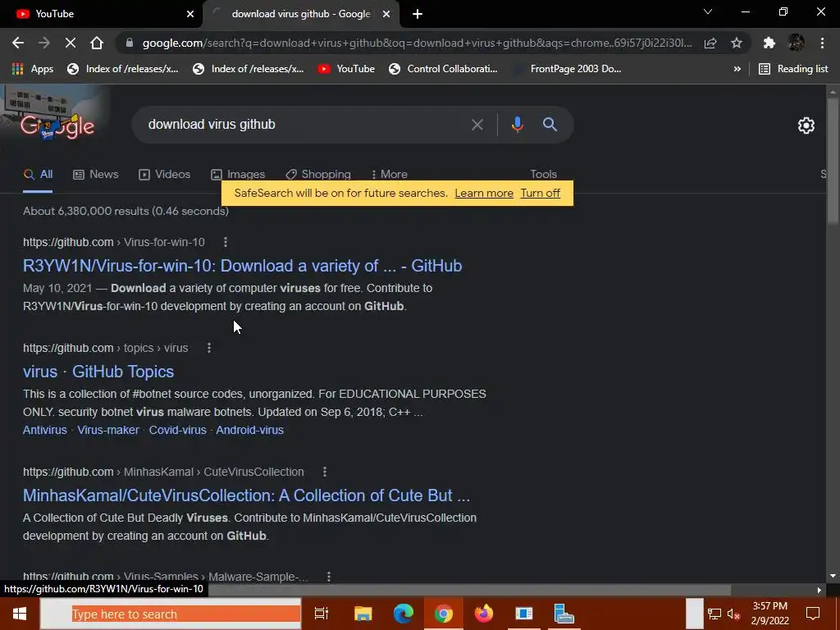Viewport: 840px width, 630px height.
Task: Open Control Collaborati... bookmark
Action: point(443,69)
